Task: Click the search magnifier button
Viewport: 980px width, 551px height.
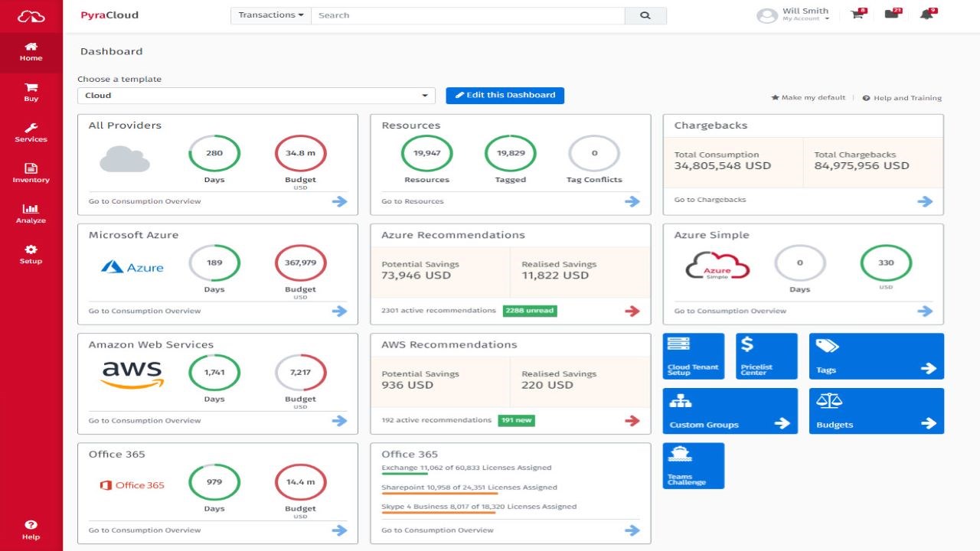Action: tap(645, 15)
